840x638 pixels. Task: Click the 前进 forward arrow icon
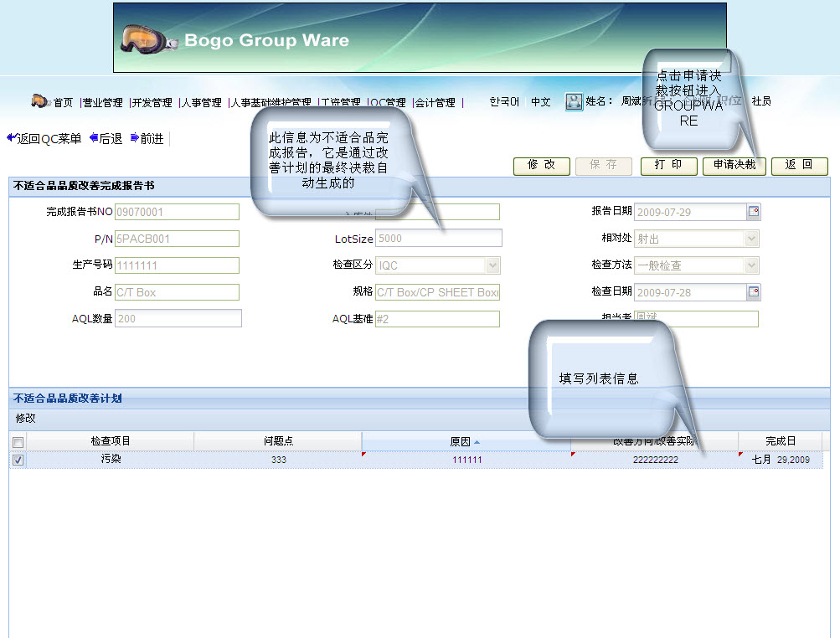(135, 138)
